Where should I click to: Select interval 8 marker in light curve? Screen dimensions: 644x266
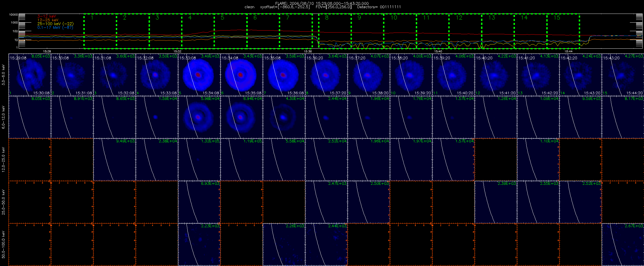[327, 18]
